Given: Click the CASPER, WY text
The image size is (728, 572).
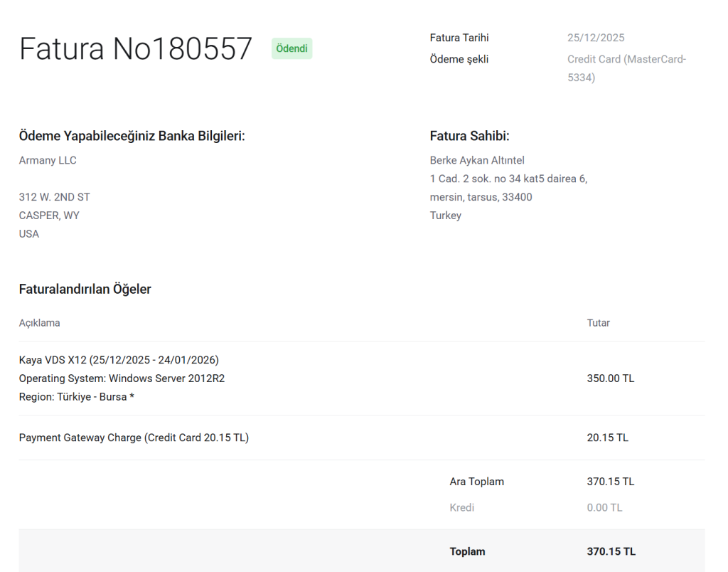Looking at the screenshot, I should click(x=49, y=216).
